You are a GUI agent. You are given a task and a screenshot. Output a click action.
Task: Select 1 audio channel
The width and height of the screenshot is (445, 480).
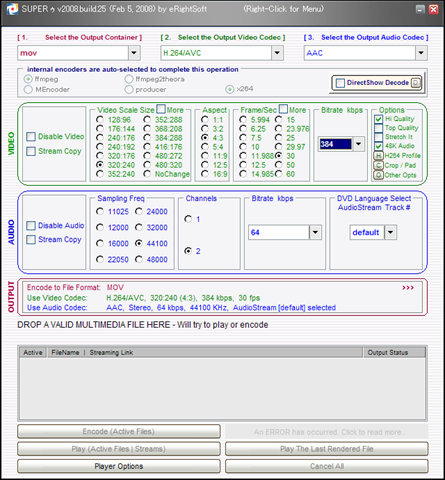tap(188, 219)
